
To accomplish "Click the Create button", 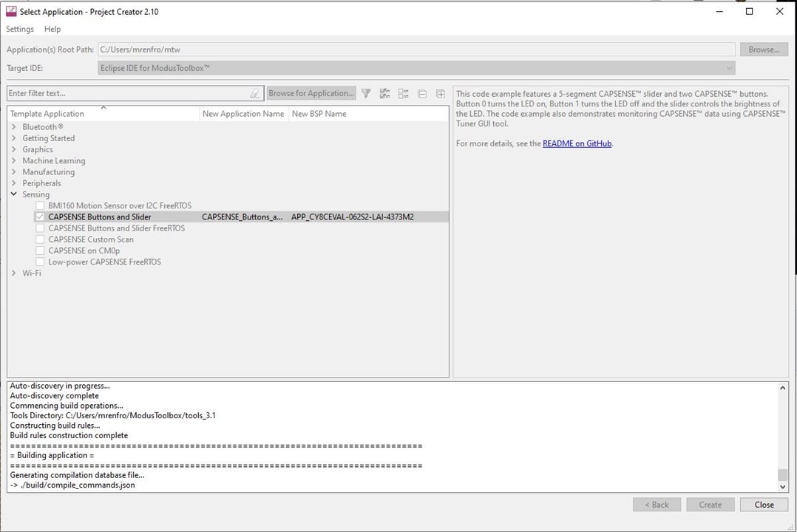I will click(x=710, y=505).
